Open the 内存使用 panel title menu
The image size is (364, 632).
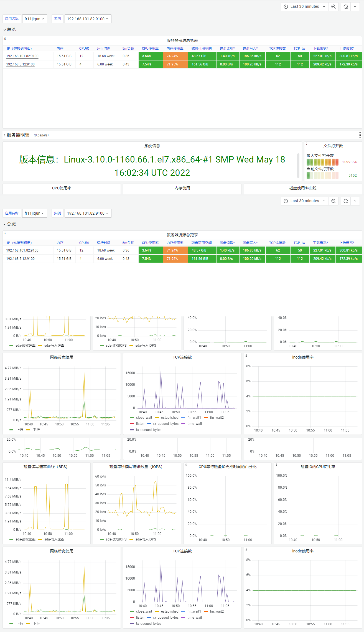click(182, 188)
